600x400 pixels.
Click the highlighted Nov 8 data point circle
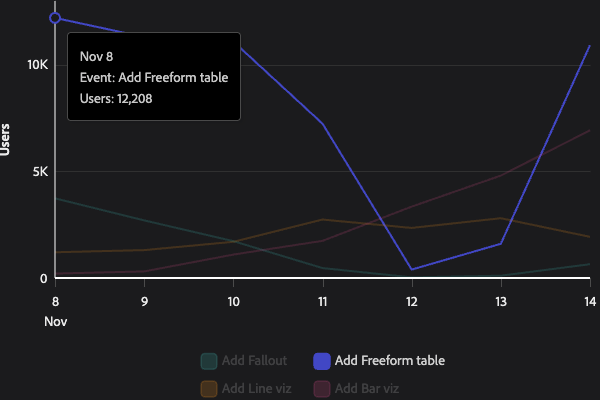point(56,18)
